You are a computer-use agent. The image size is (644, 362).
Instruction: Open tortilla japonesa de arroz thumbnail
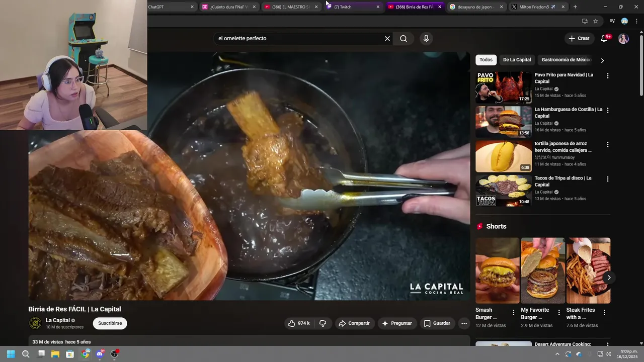tap(503, 156)
